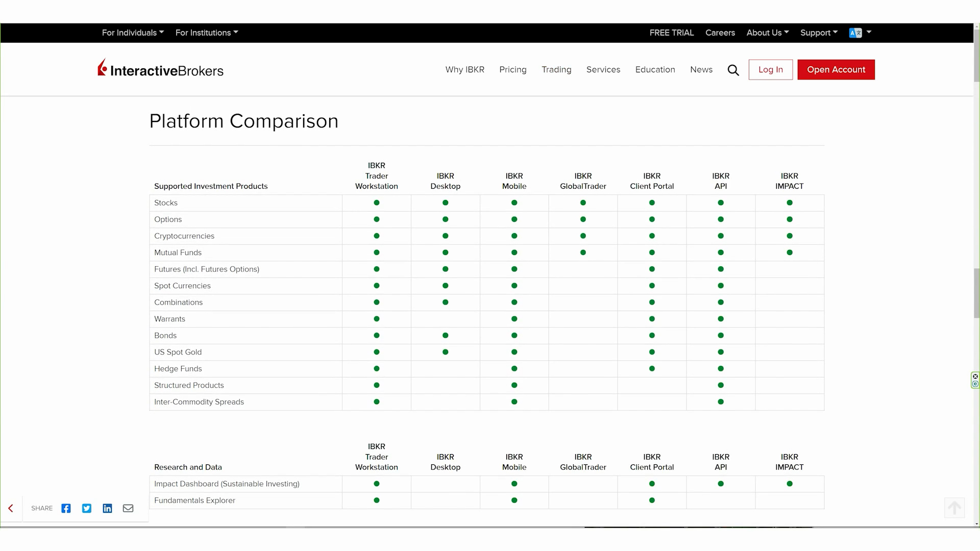Click the scroll-to-top arrow button
Image resolution: width=980 pixels, height=551 pixels.
pyautogui.click(x=954, y=508)
